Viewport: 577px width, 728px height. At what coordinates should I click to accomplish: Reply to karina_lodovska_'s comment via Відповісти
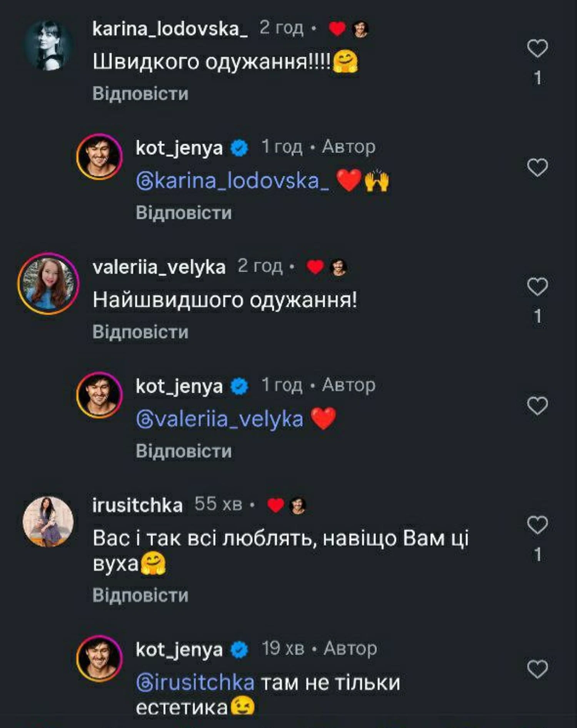coord(140,94)
